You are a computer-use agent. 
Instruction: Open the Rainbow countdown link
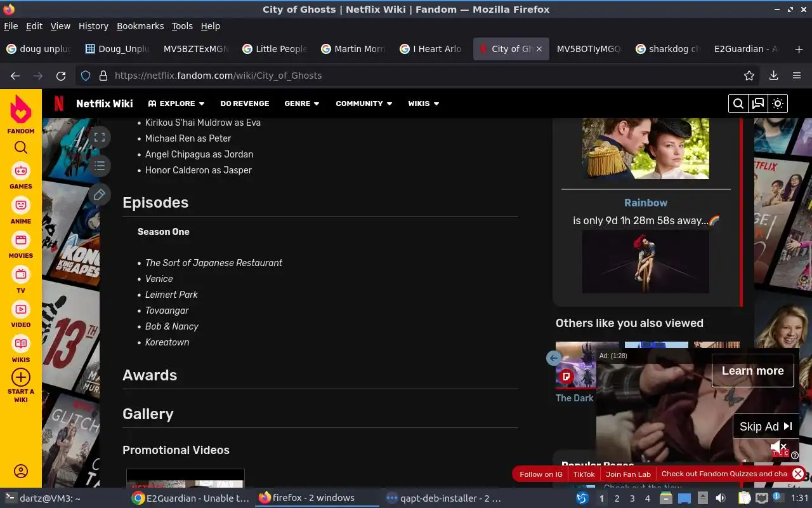pos(646,203)
